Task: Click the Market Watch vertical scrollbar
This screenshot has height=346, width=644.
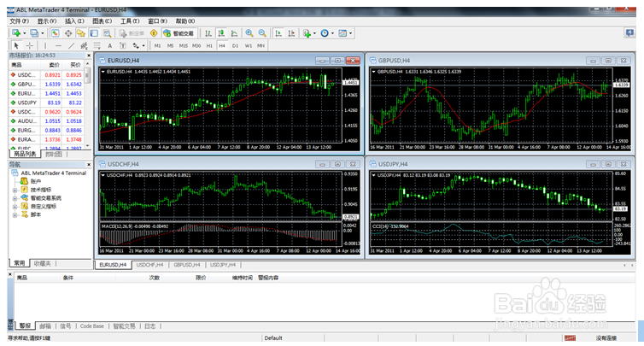Action: [87, 105]
